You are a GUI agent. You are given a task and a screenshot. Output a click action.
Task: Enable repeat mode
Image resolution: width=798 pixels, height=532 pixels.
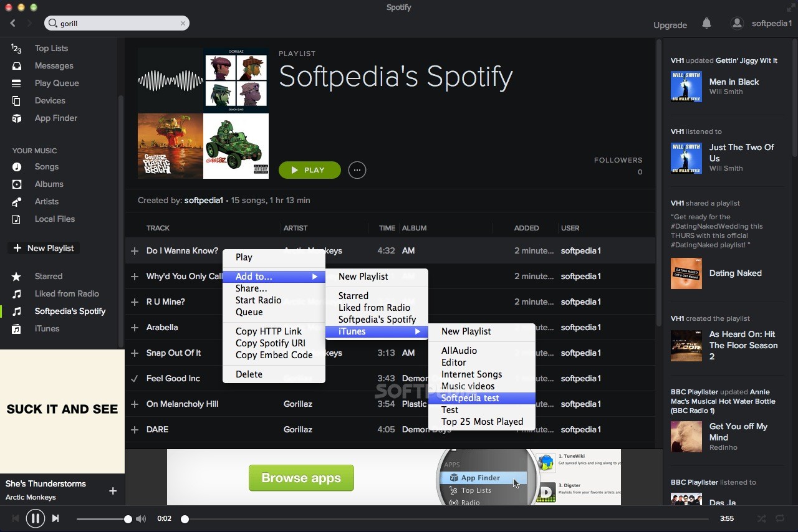780,518
